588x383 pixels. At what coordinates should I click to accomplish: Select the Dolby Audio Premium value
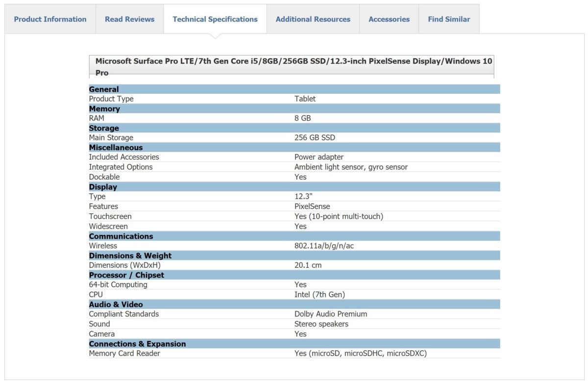click(x=331, y=314)
